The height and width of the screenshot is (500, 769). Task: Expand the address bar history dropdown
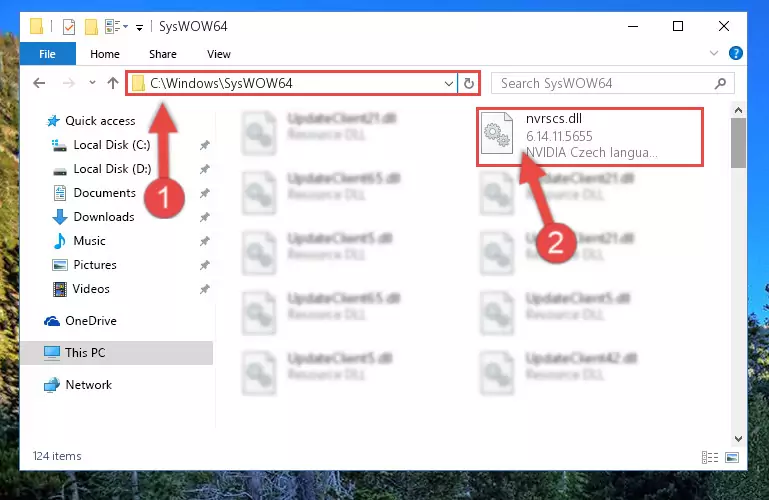448,84
